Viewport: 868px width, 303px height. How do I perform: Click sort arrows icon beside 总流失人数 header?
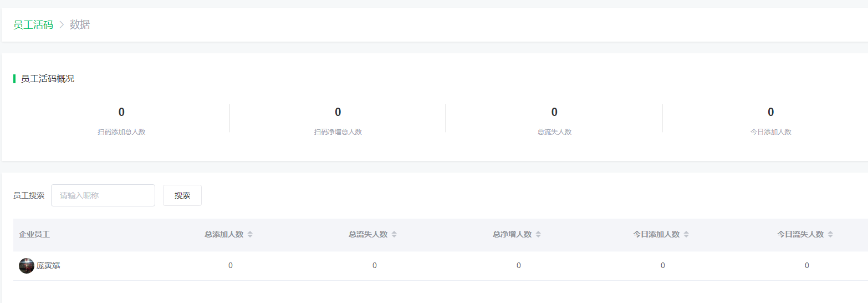[394, 235]
